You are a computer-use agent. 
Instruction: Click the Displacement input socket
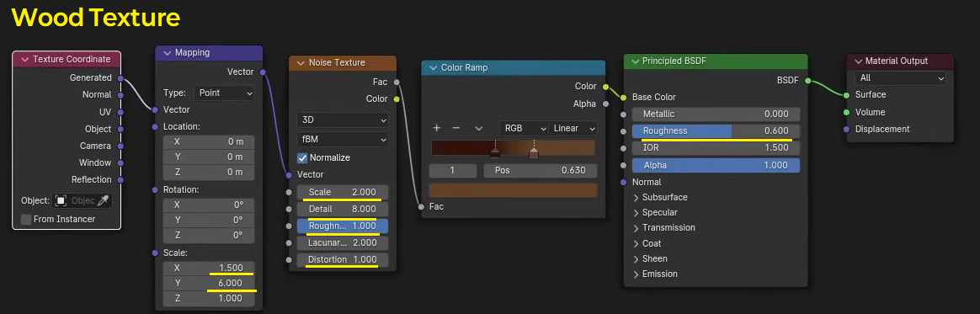[x=846, y=130]
